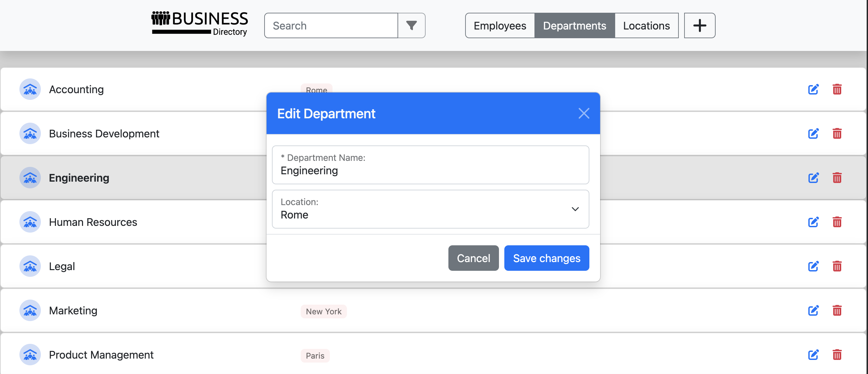The image size is (868, 374).
Task: Switch to the Employees tab
Action: 499,25
